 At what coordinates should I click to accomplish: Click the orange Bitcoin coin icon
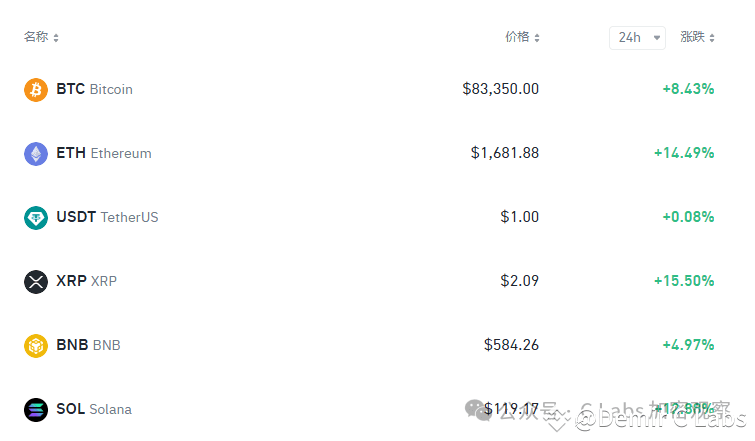pyautogui.click(x=36, y=90)
